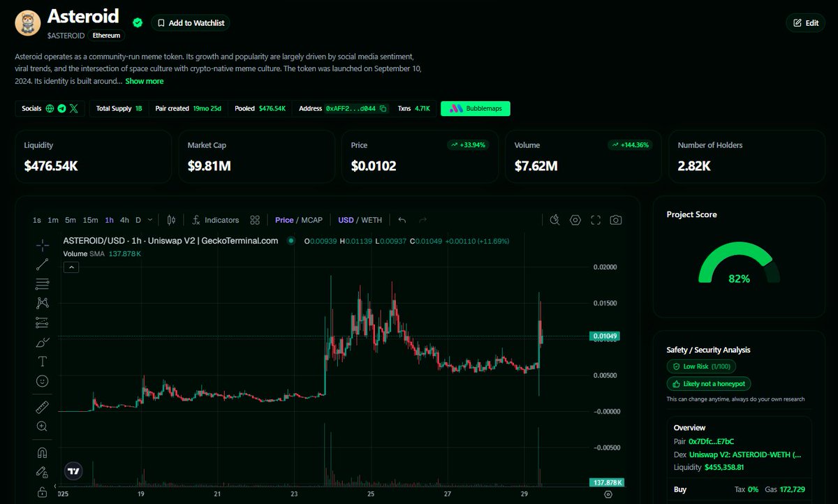Select the crosshair cursor tool
This screenshot has width=838, height=504.
pos(43,245)
